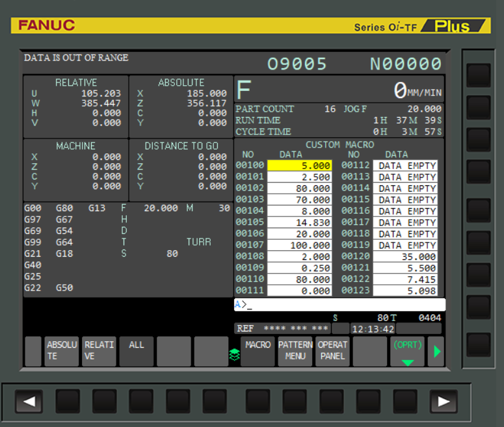Select macro variable 00108 value 2.000
This screenshot has width=504, height=427.
[300, 257]
